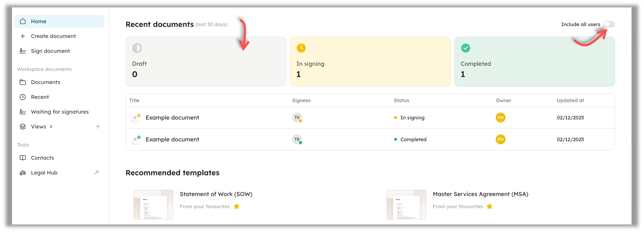Click the Home house icon in sidebar
The width and height of the screenshot is (644, 232).
tap(23, 21)
